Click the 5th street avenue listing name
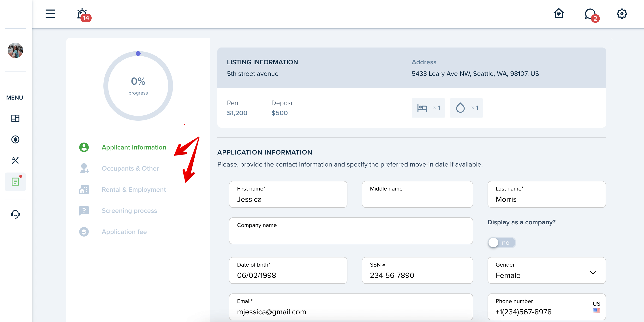 (x=252, y=73)
